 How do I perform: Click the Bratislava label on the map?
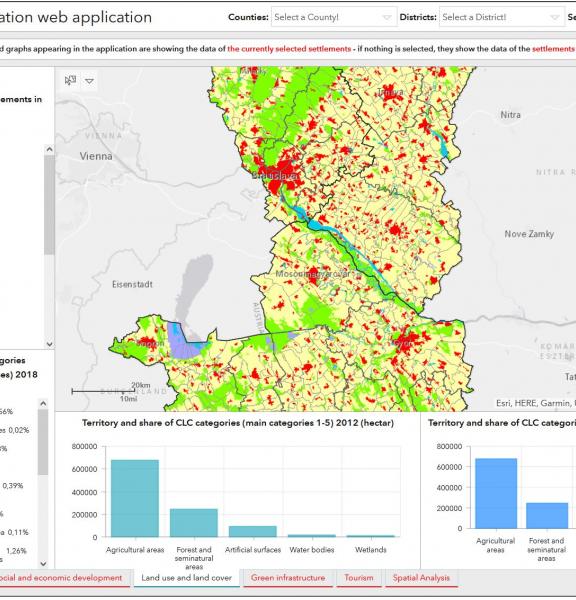point(274,176)
